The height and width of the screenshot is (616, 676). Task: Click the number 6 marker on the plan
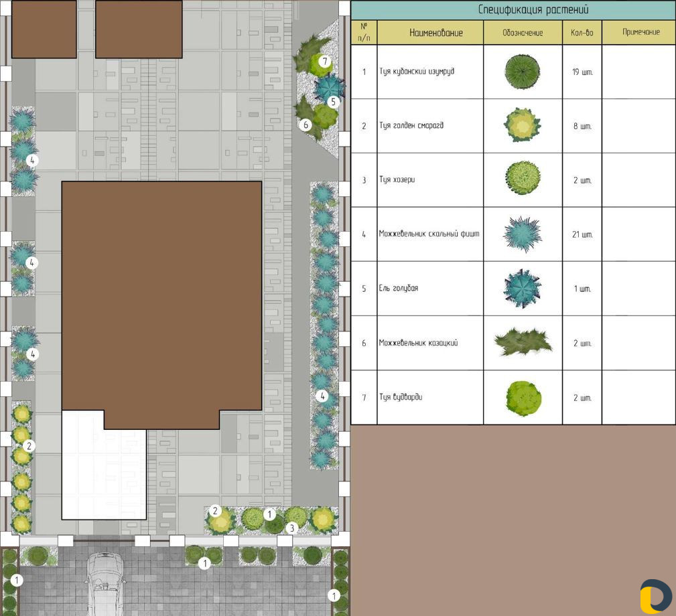point(306,125)
